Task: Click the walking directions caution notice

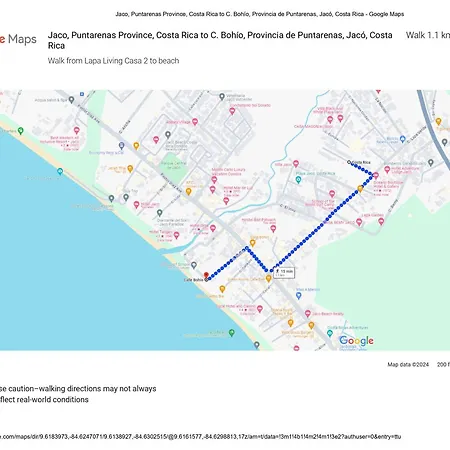Action: tap(78, 394)
